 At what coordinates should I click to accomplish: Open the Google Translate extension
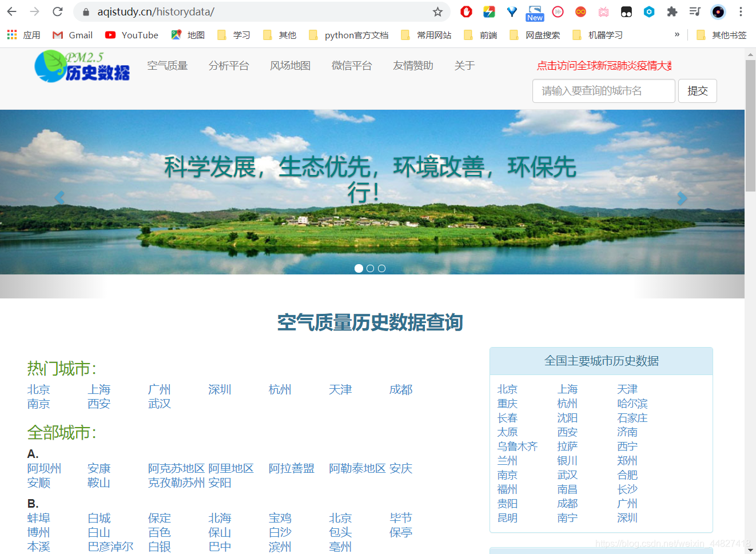(x=489, y=11)
